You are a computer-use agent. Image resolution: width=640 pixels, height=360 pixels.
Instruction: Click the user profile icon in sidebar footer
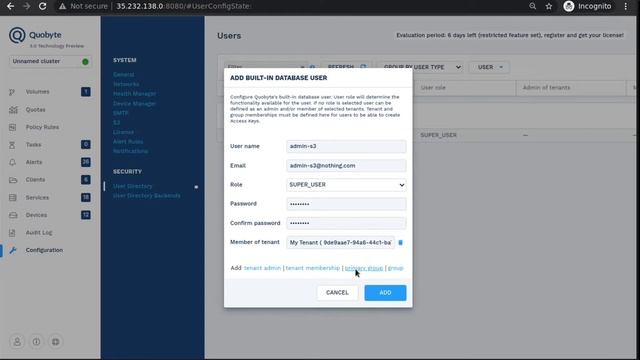[17, 342]
